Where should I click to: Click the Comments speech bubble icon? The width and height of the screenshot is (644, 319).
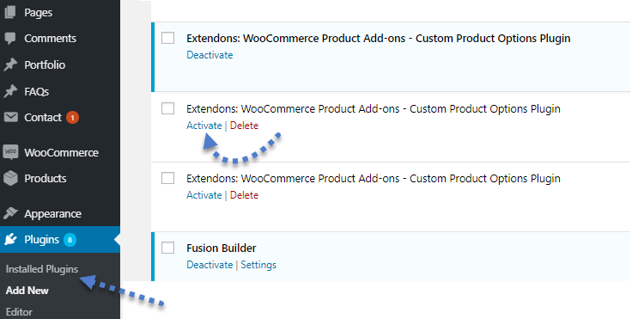[10, 39]
